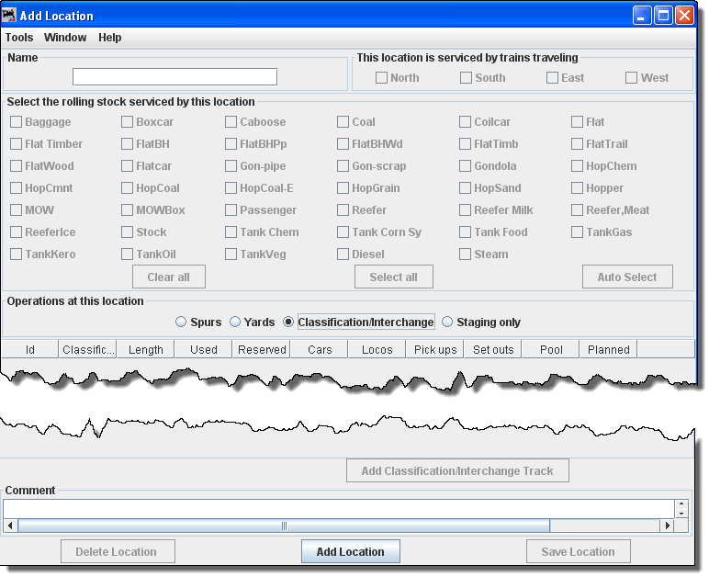Open the Tools menu
Viewport: 709px width, 588px height.
[x=19, y=38]
